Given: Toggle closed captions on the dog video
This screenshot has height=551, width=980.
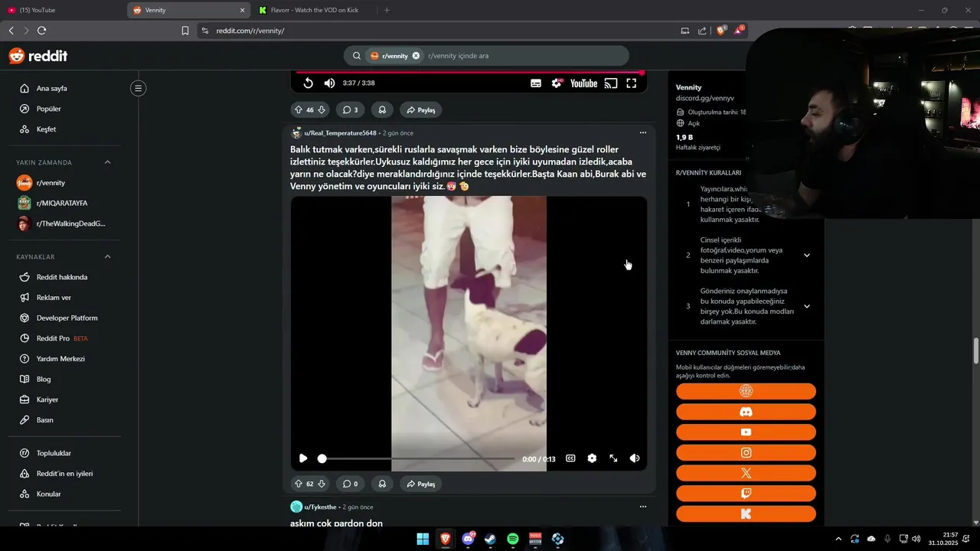Looking at the screenshot, I should point(570,458).
